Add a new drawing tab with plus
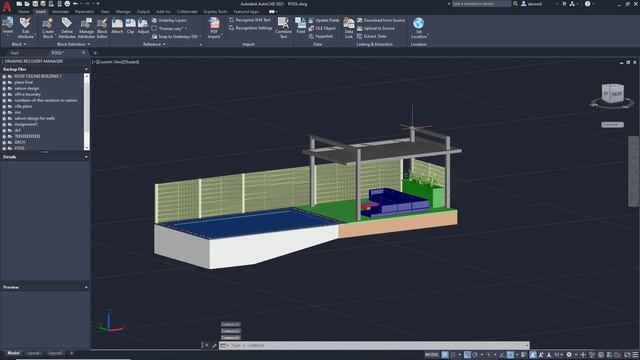Viewport: 640px width, 360px height. [x=95, y=53]
